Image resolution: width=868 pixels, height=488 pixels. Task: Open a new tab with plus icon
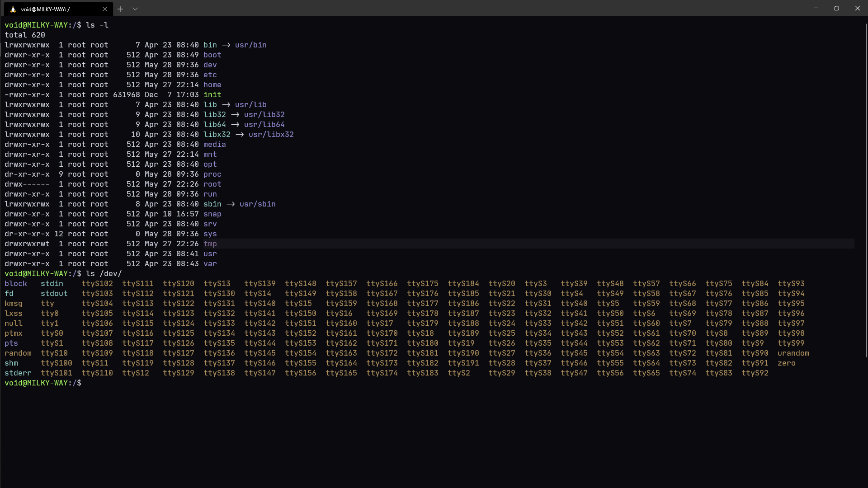click(x=120, y=9)
